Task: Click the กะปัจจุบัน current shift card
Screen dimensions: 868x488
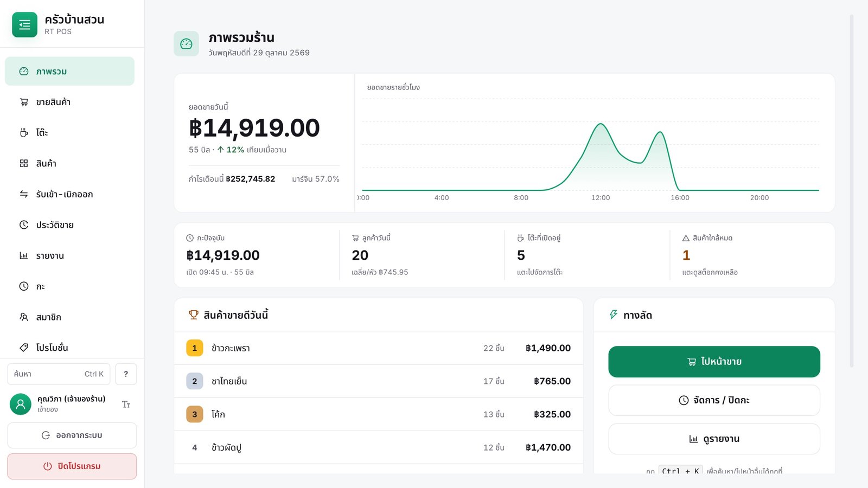Action: (257, 255)
